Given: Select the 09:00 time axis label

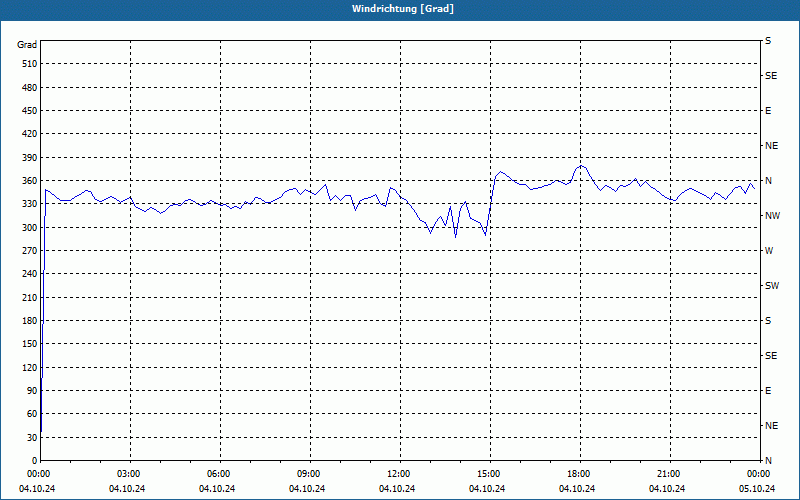Looking at the screenshot, I should (x=307, y=474).
